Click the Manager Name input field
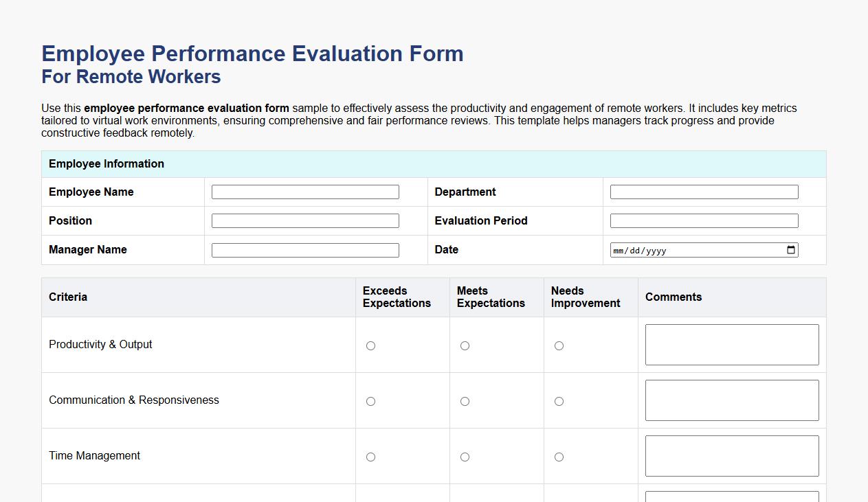 click(305, 250)
